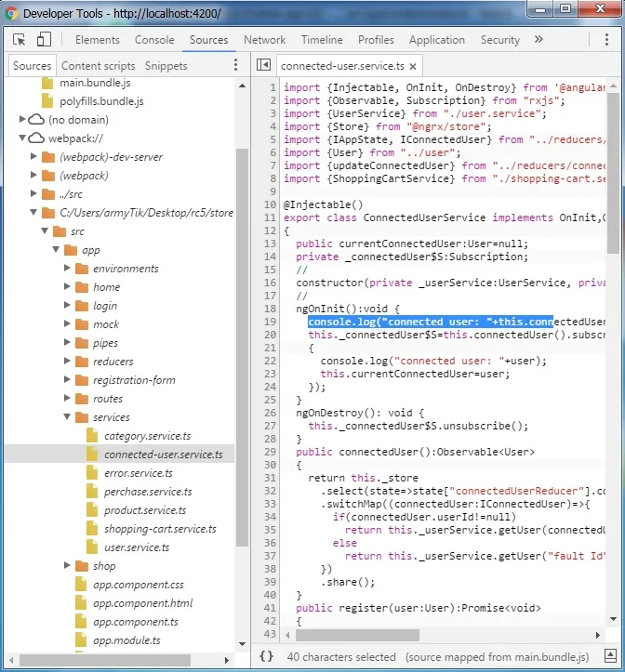The image size is (625, 672).
Task: Open app.component.ts in the tree
Action: [x=136, y=622]
